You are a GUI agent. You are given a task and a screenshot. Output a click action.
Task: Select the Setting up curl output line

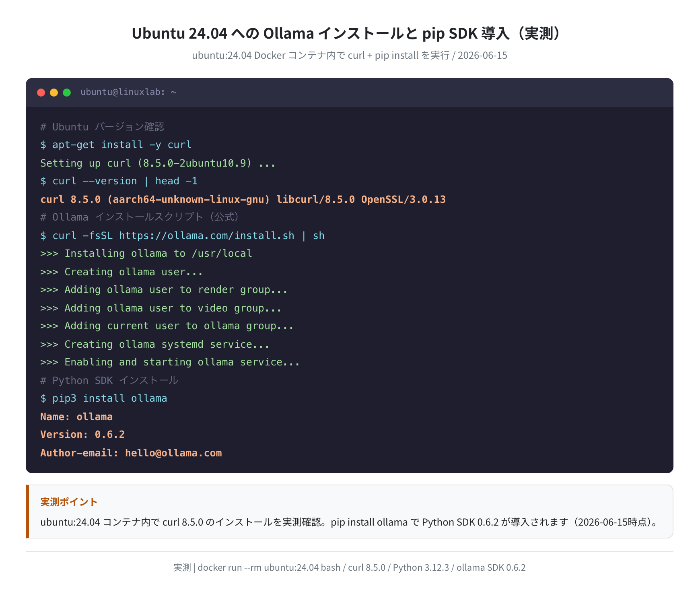[158, 163]
